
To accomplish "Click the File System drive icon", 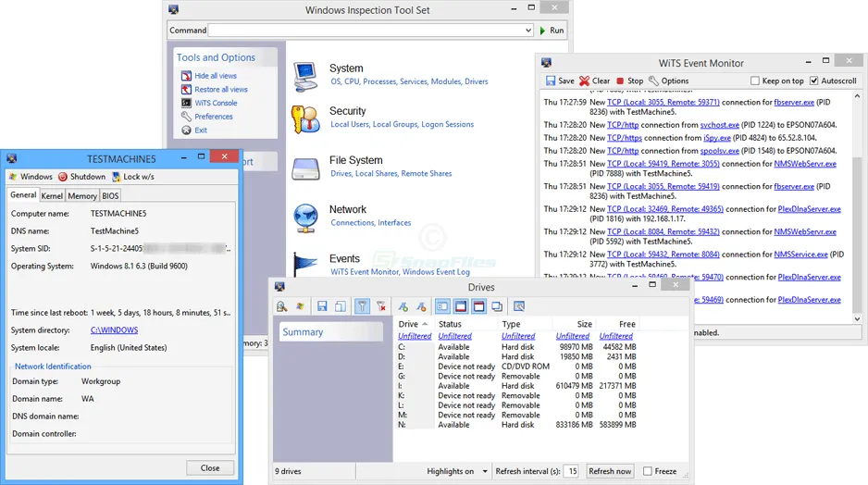I will [x=305, y=169].
